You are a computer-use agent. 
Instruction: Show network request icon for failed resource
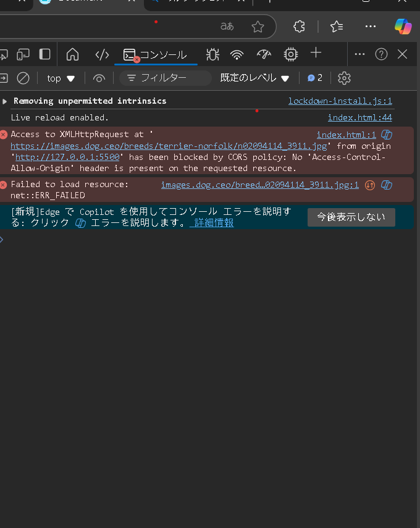pos(370,185)
